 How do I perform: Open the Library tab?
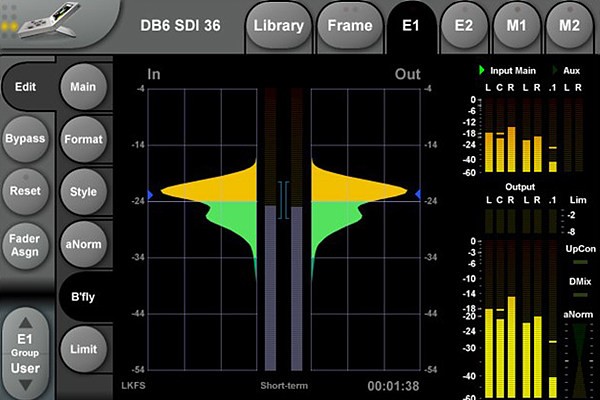pos(276,25)
